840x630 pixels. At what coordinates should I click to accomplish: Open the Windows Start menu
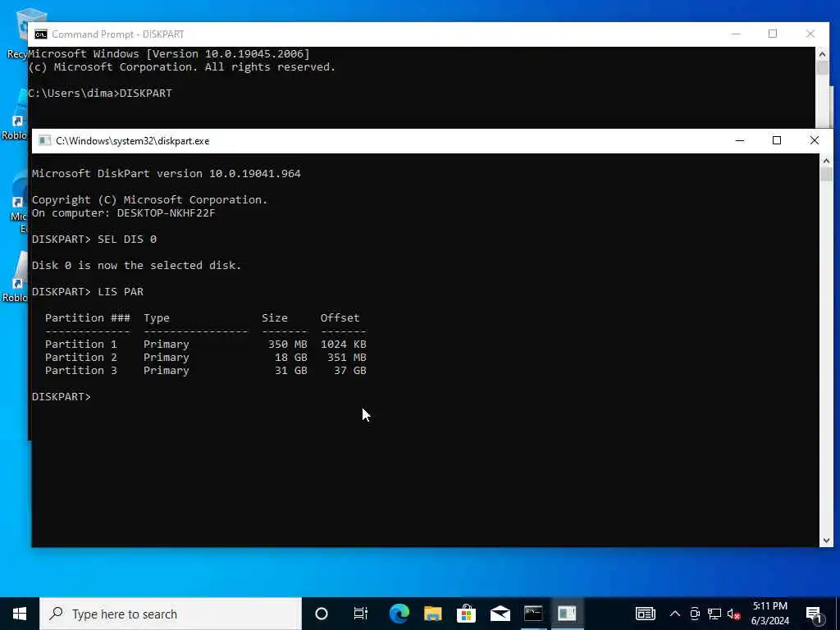(x=20, y=614)
